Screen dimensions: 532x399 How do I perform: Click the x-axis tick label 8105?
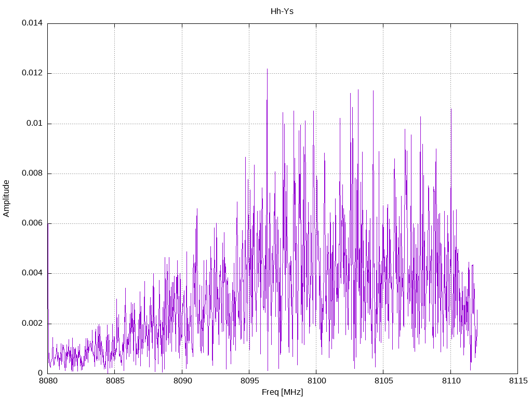point(384,381)
